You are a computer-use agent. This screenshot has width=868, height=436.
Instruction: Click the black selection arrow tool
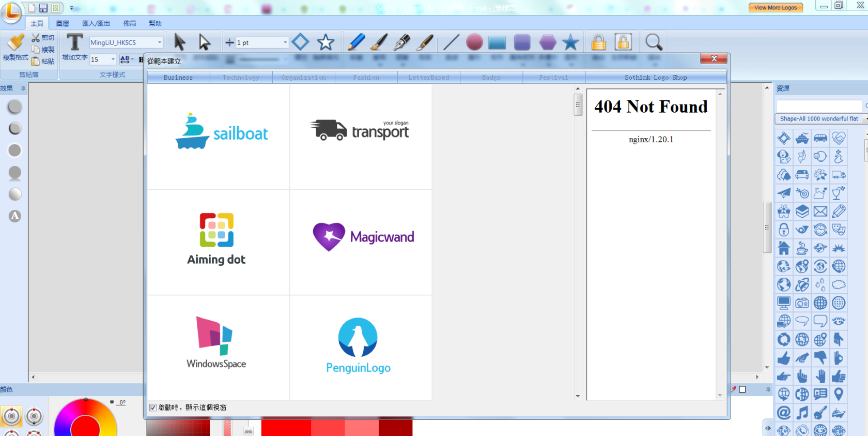click(179, 42)
